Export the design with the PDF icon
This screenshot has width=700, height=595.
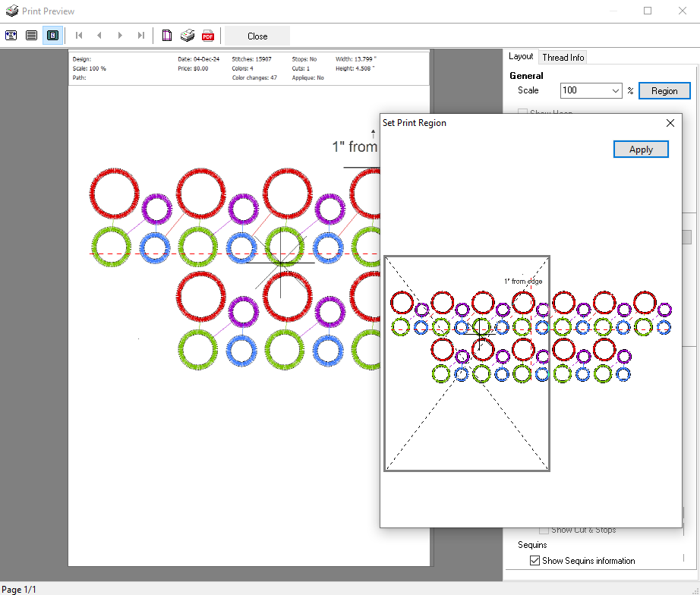[x=207, y=36]
